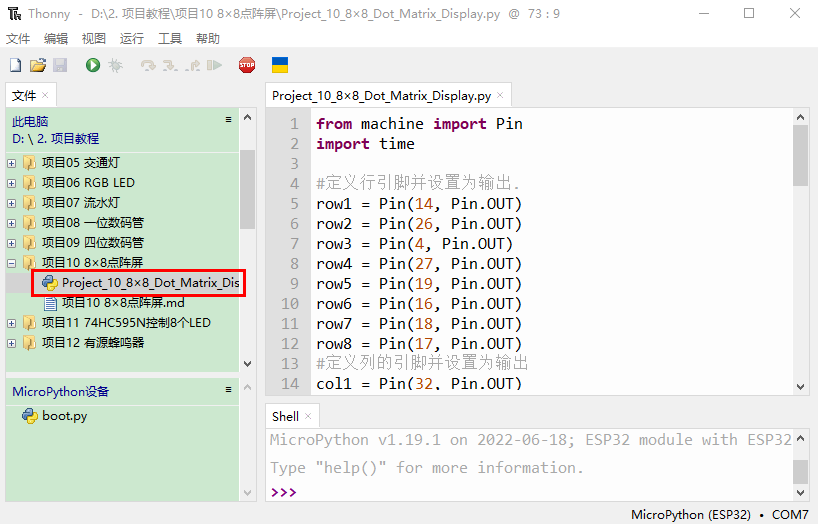Click the editor vertical scrollbar thumb
Screen dimensions: 818x524
(800, 155)
